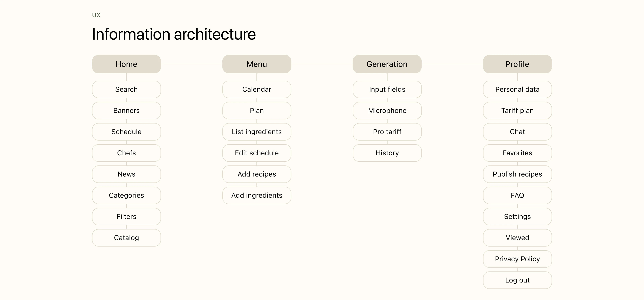Click the Profile section header
Image resolution: width=644 pixels, height=300 pixels.
click(517, 64)
